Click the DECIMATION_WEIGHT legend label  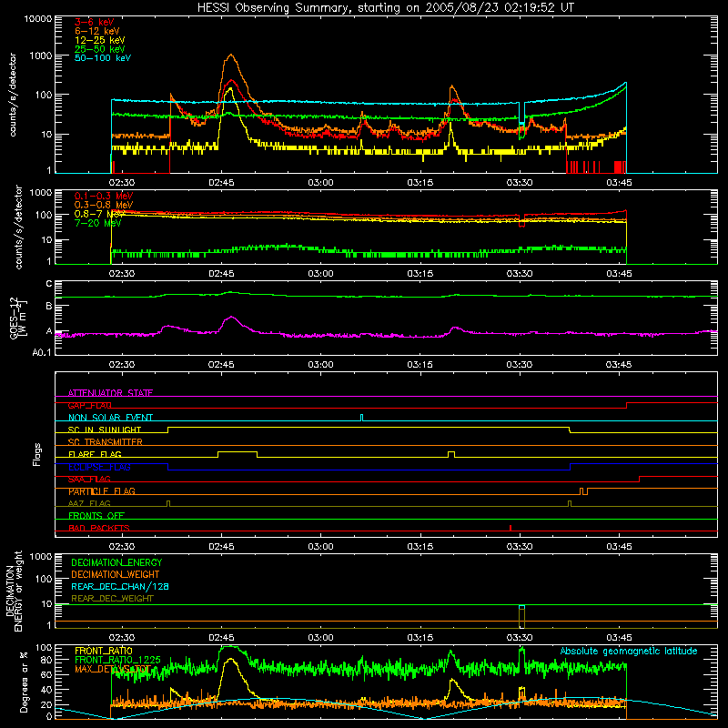pos(116,575)
